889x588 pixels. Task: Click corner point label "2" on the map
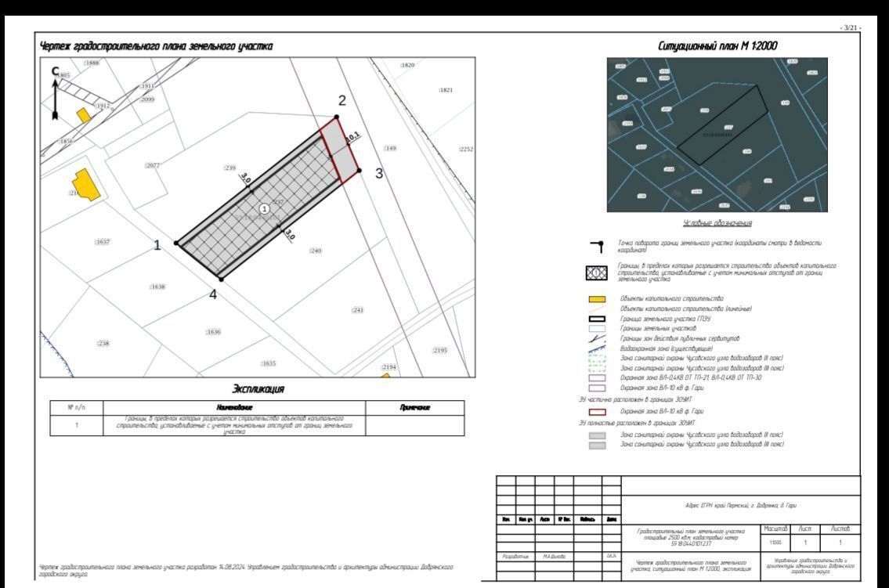(x=342, y=101)
